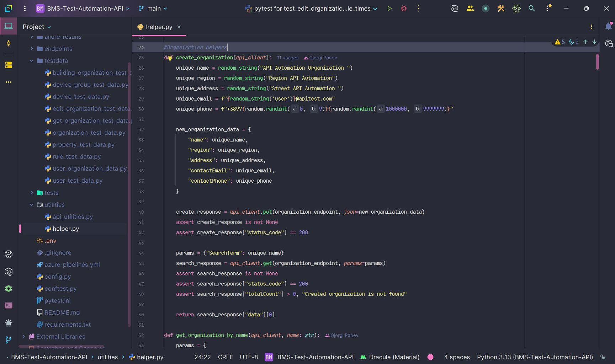
Task: Collapse the testdata folder
Action: point(32,61)
